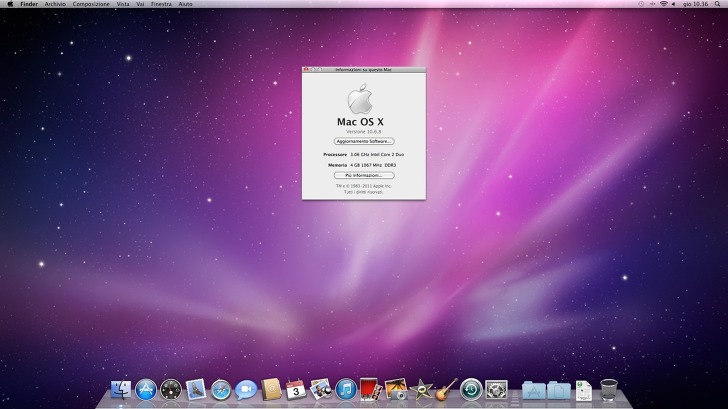Open the Apple menu
This screenshot has height=409, width=728.
tap(10, 4)
